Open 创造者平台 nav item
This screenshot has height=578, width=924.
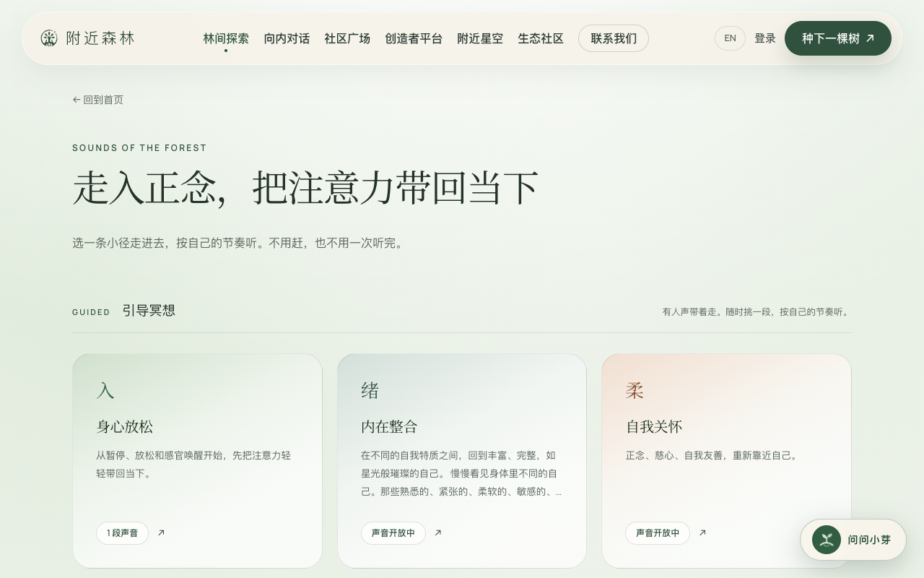414,38
